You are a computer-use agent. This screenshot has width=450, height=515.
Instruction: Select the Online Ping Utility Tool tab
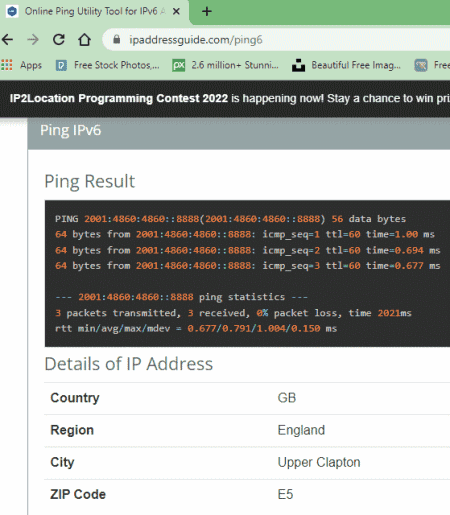point(95,11)
